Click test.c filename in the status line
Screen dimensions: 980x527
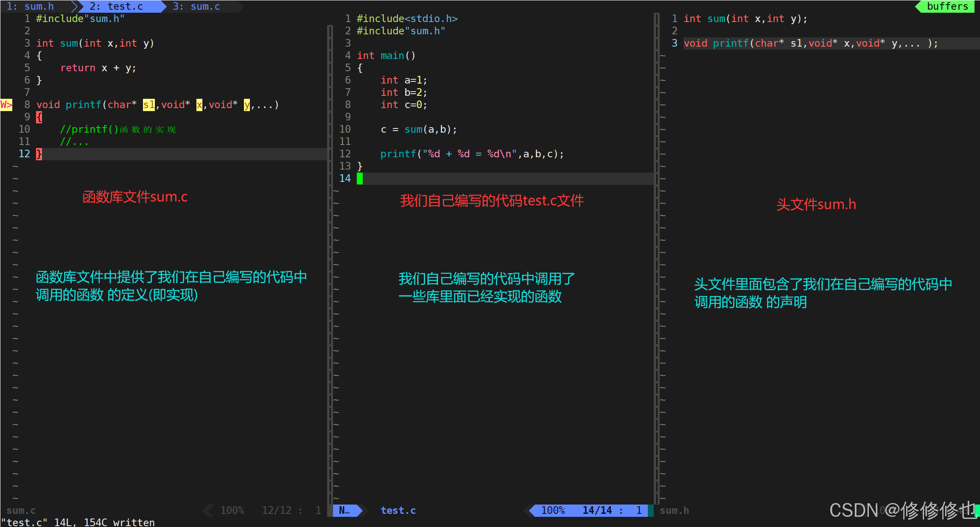398,510
